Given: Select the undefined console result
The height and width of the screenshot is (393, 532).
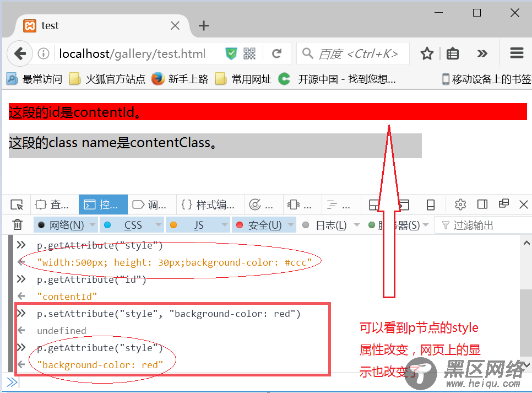Looking at the screenshot, I should point(62,331).
